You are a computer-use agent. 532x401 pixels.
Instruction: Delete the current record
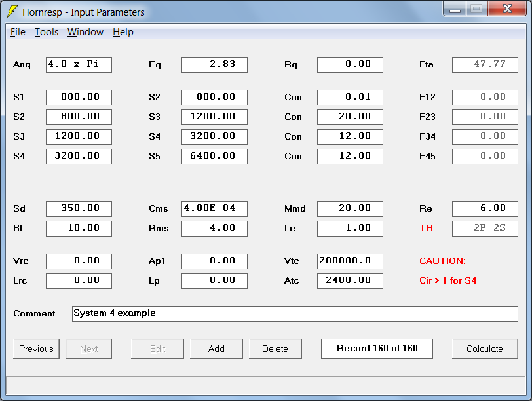[x=275, y=349]
